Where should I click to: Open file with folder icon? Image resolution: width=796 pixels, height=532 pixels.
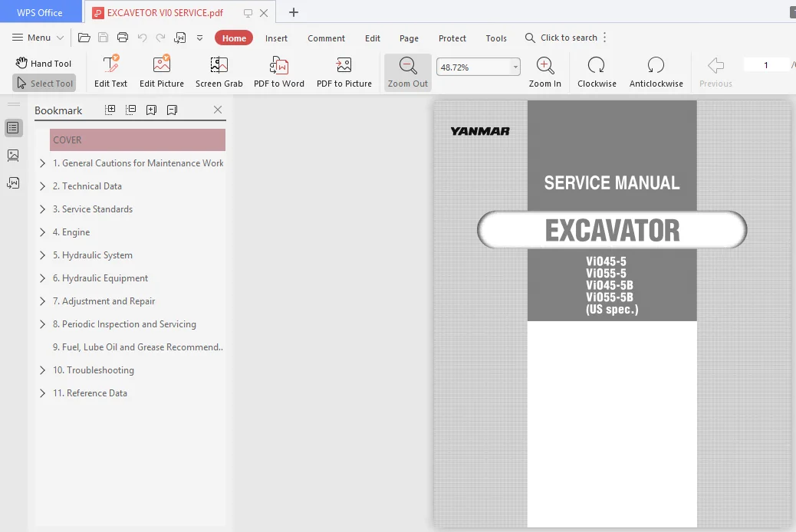[84, 38]
